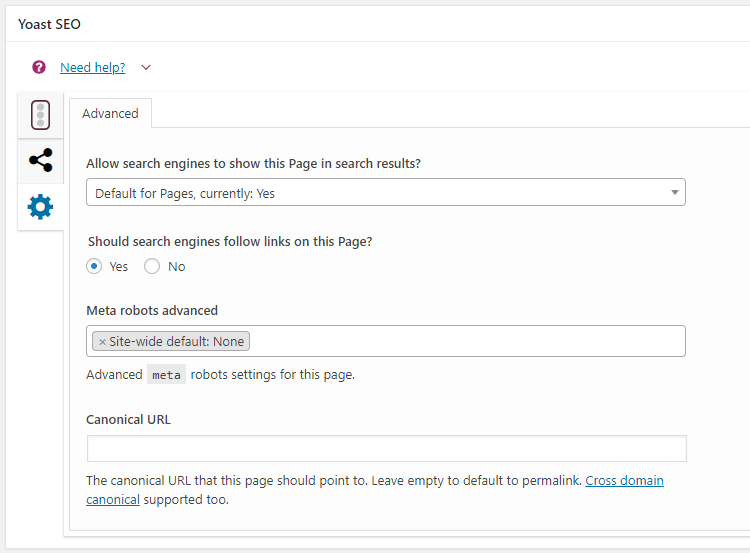Click the 'Allow search engines to show' label
This screenshot has height=553, width=750.
254,164
